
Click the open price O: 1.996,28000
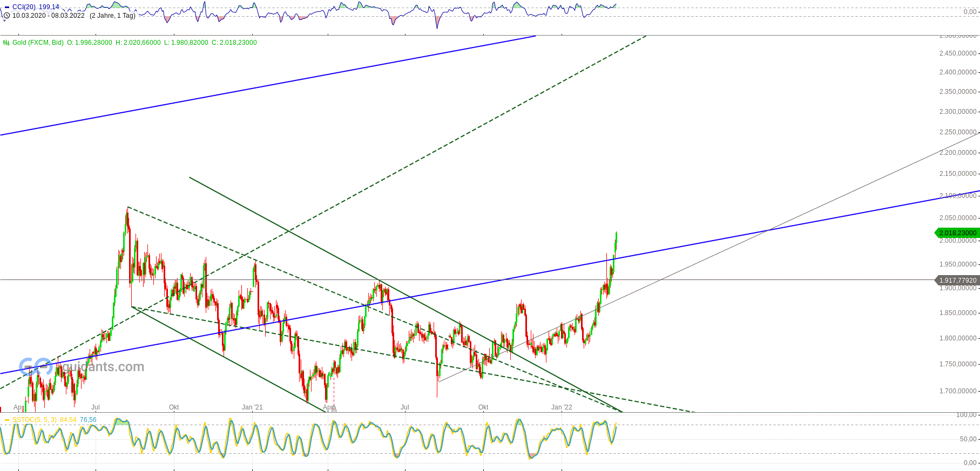coord(90,43)
